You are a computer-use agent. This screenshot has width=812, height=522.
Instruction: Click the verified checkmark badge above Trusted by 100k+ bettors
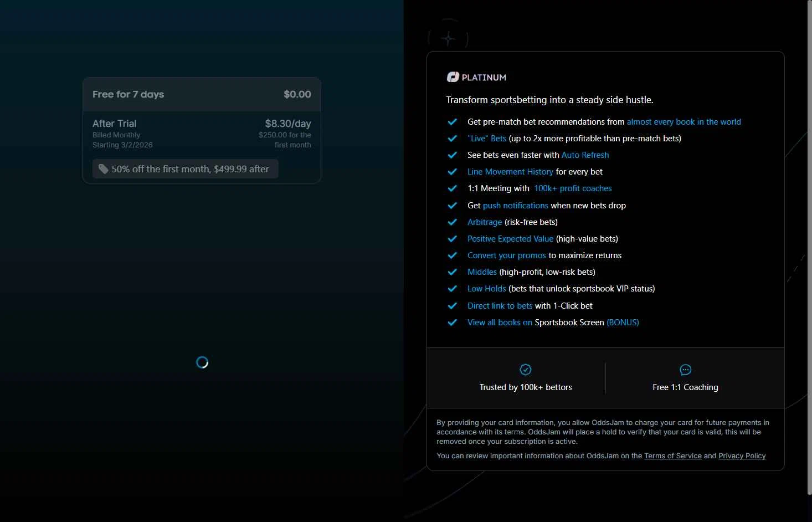tap(526, 370)
